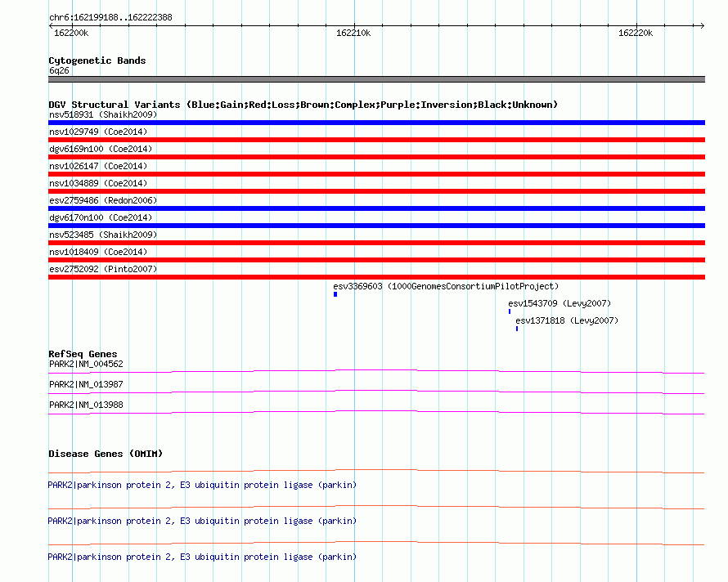Screen dimensions: 728x582
Task: Click the PARK2|NM_013987 RefSeq gene label
Action: 86,384
